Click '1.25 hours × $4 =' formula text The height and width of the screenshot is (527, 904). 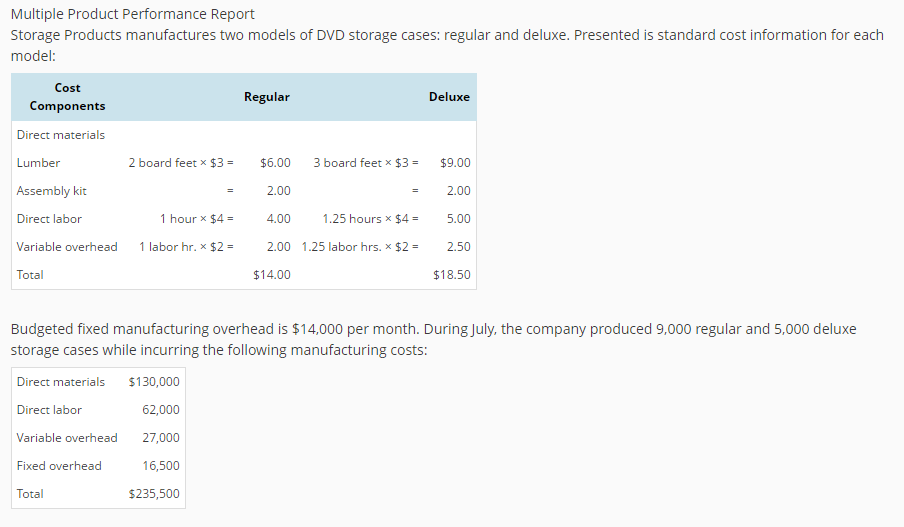(370, 219)
